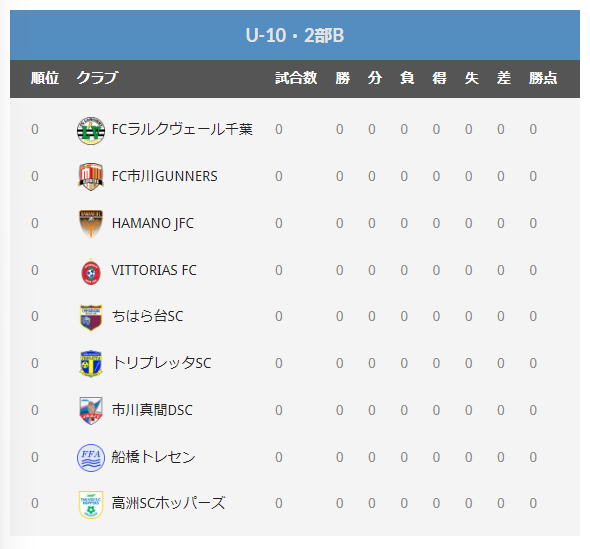Click the 市川真間DSC team emblem
Screen dimensions: 590x549
pyautogui.click(x=91, y=411)
